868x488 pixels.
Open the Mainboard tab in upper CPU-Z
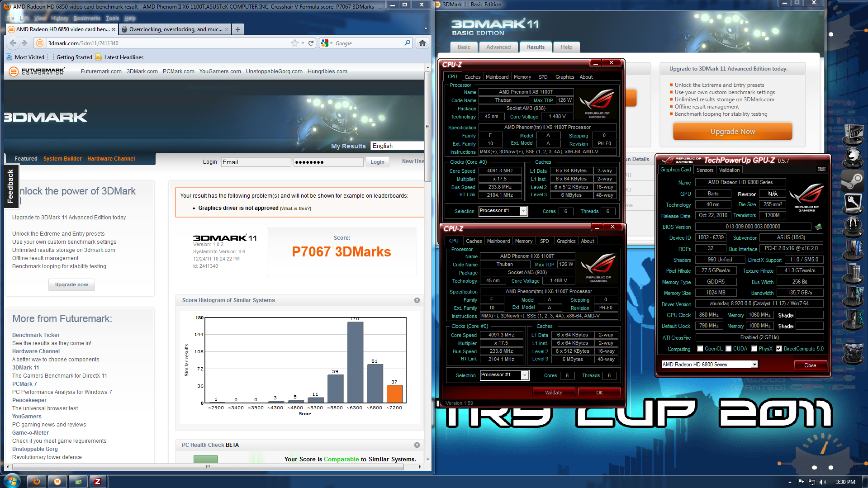click(x=497, y=77)
